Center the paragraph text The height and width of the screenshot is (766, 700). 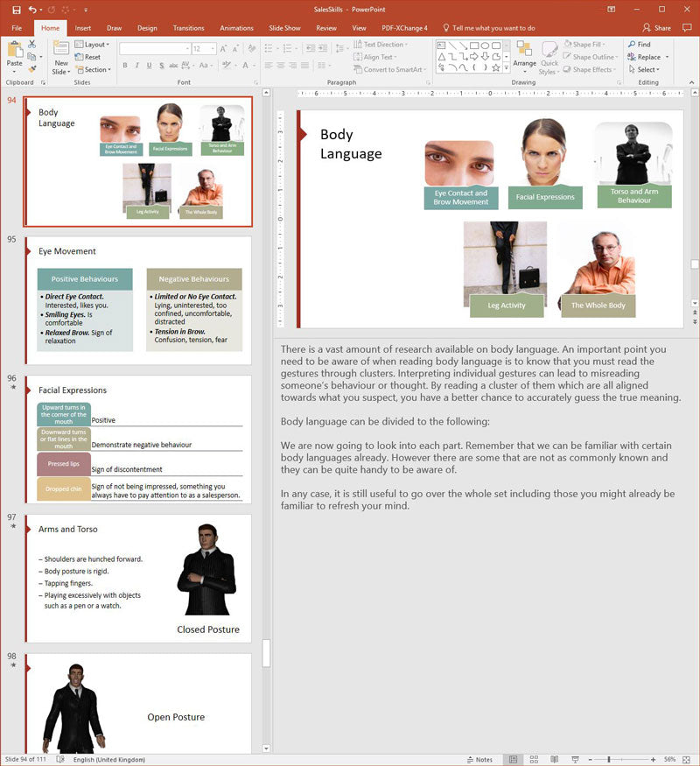click(x=281, y=65)
